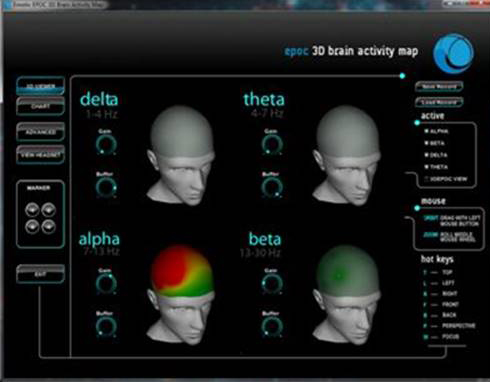Image resolution: width=490 pixels, height=382 pixels.
Task: Toggle the ALPHA active checkbox
Action: point(426,131)
